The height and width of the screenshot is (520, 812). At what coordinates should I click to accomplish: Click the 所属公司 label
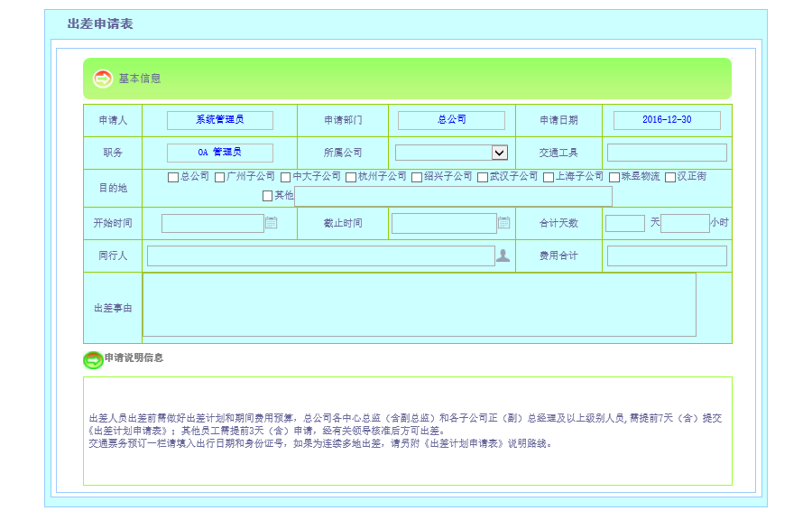click(343, 153)
